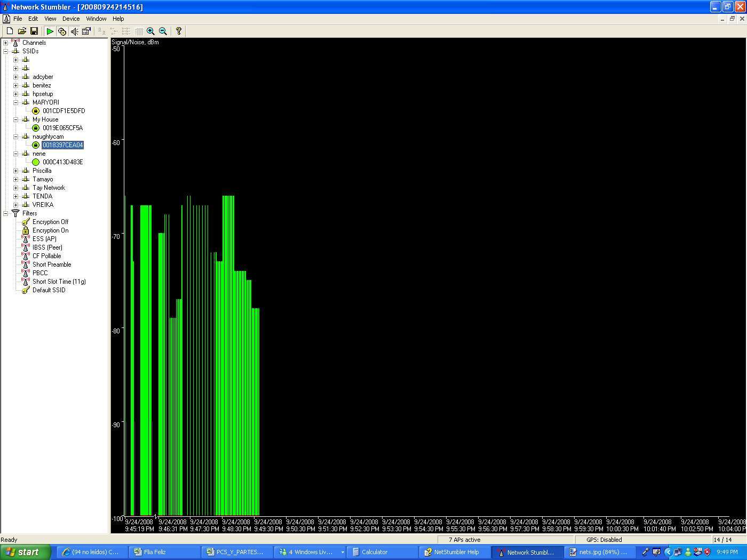This screenshot has height=560, width=747.
Task: Collapse the Filters tree node
Action: [x=5, y=213]
